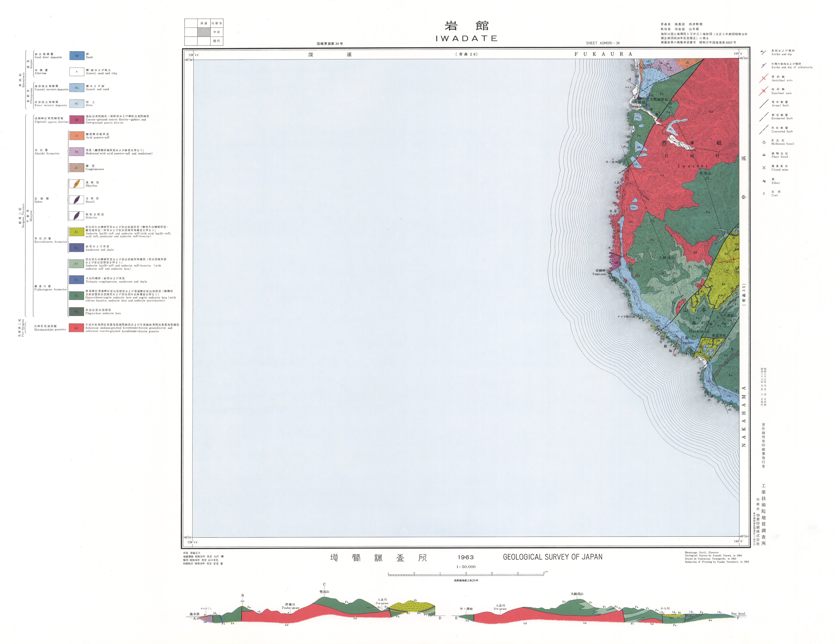Click the Concealed fault dashed line symbol
This screenshot has height=644, width=837.
point(764,130)
